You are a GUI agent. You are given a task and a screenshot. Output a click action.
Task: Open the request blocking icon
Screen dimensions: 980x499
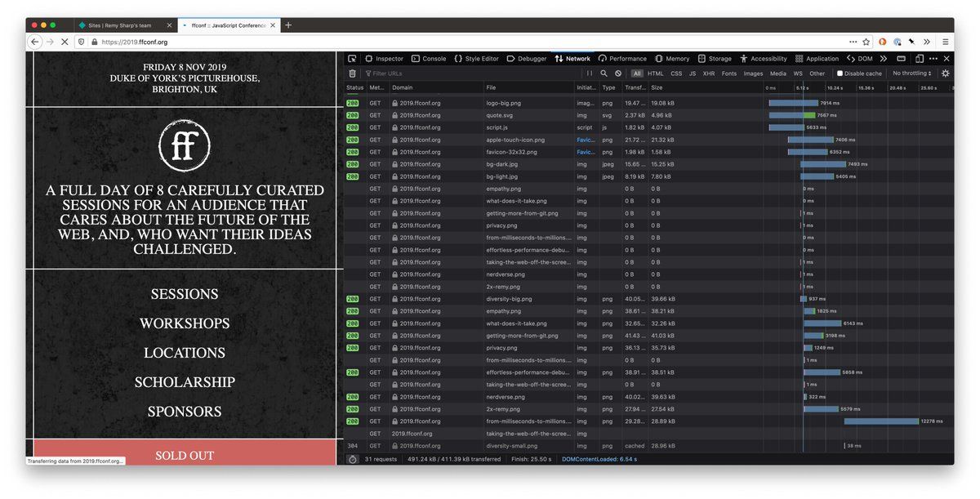click(x=618, y=74)
